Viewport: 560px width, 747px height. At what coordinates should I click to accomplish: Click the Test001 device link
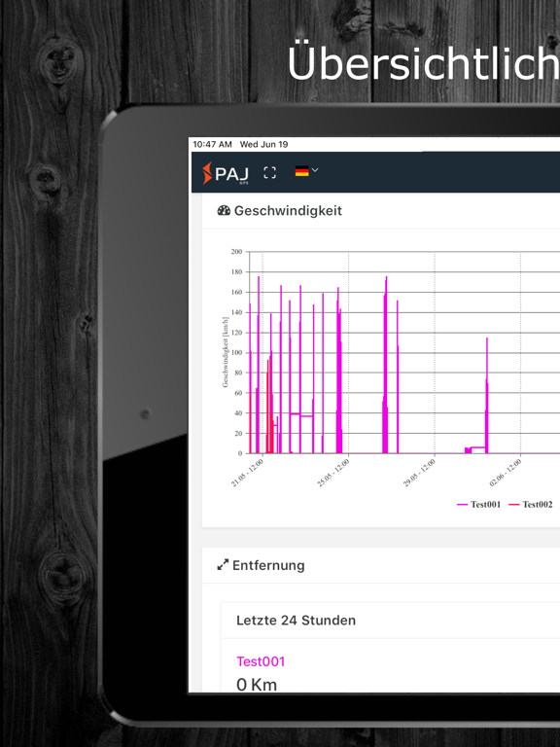click(261, 661)
